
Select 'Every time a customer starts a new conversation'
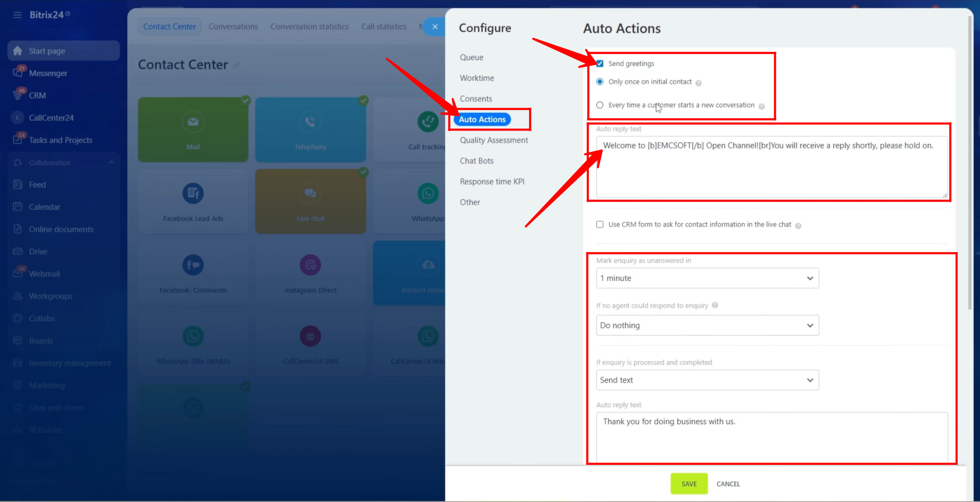(x=600, y=105)
